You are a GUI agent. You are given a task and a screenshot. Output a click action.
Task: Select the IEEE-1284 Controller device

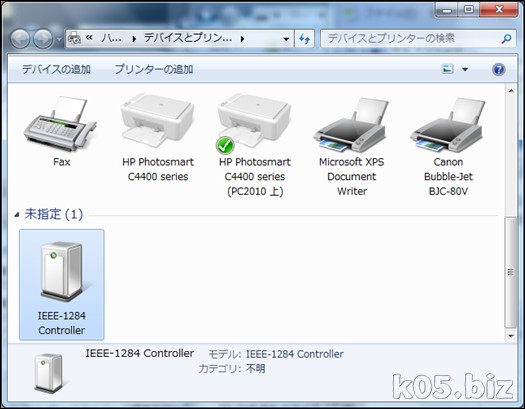(x=62, y=284)
